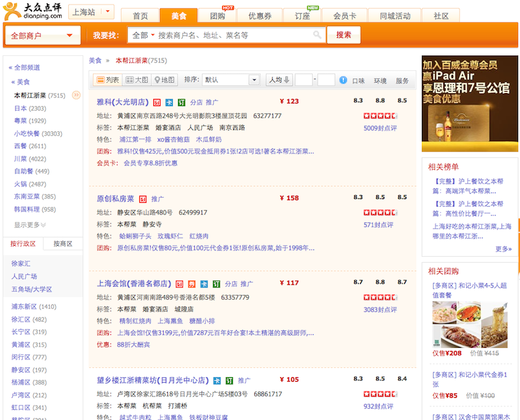Click 订 badge for 上海会馆(香港名都店)

tap(216, 284)
